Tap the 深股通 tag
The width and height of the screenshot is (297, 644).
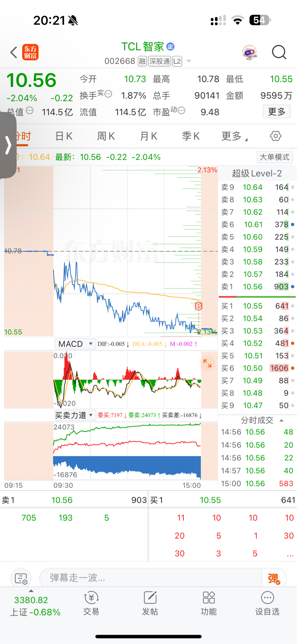159,61
